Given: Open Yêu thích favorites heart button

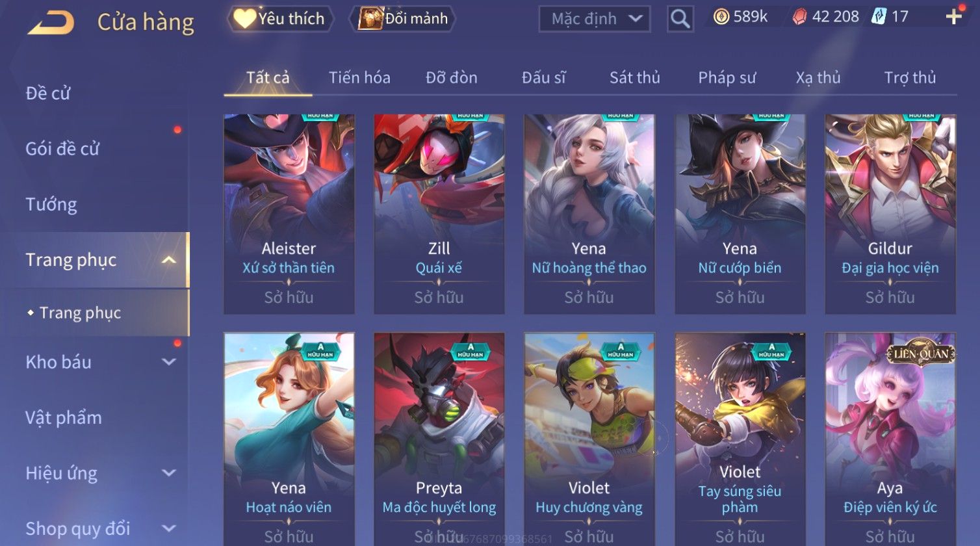Looking at the screenshot, I should click(x=280, y=19).
